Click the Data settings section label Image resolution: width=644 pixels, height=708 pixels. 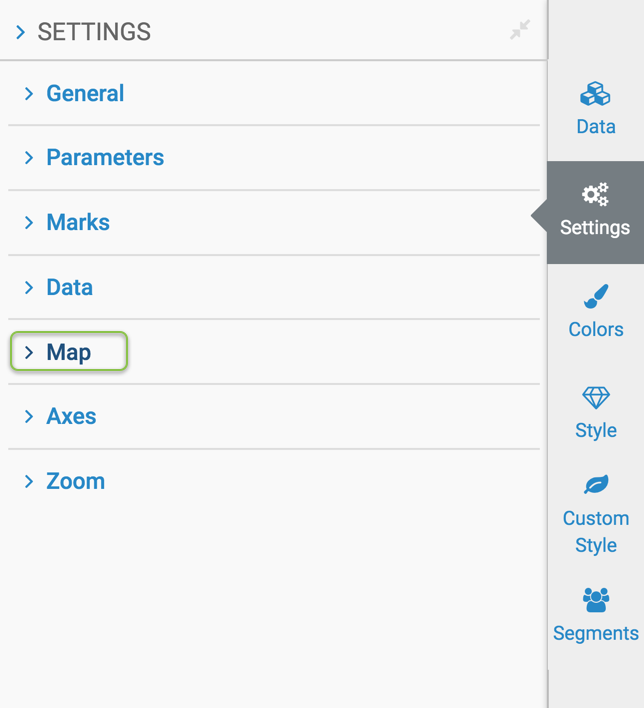(x=69, y=288)
